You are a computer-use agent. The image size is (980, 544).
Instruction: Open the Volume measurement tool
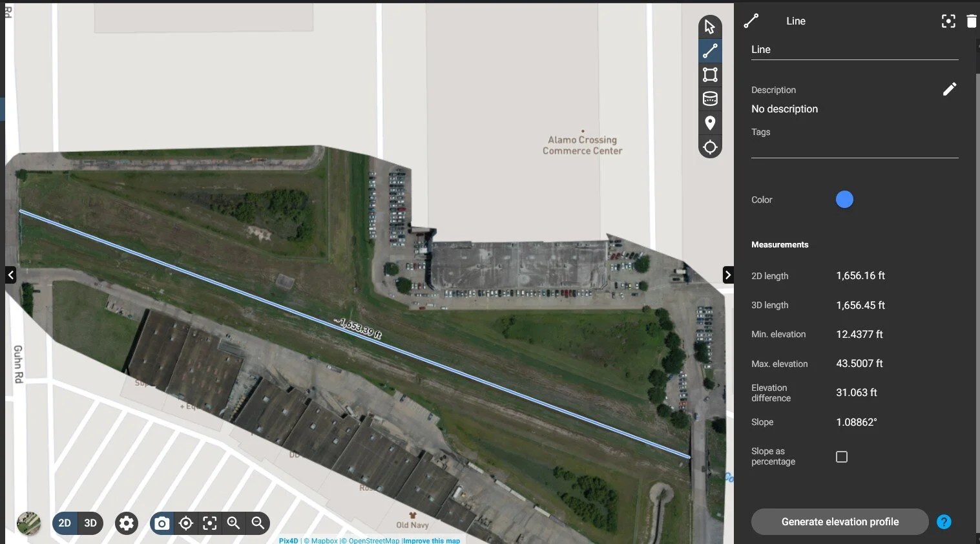coord(710,98)
